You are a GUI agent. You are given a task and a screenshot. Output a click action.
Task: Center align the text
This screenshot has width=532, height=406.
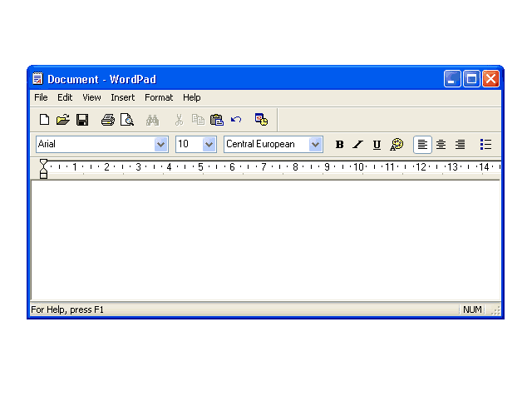click(441, 145)
